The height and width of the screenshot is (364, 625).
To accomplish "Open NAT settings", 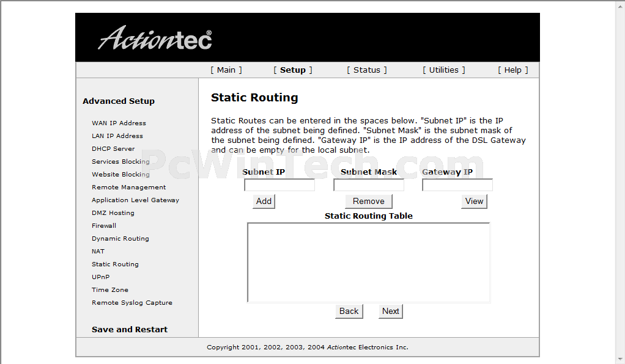I will click(x=98, y=251).
